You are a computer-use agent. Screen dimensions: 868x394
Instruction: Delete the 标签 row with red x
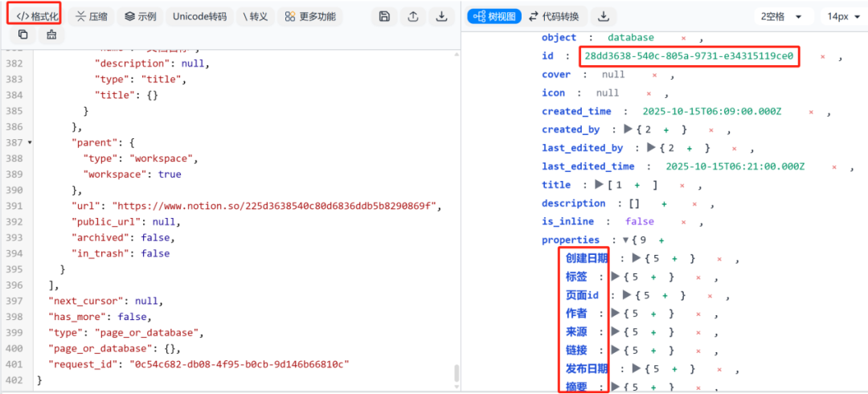[698, 277]
